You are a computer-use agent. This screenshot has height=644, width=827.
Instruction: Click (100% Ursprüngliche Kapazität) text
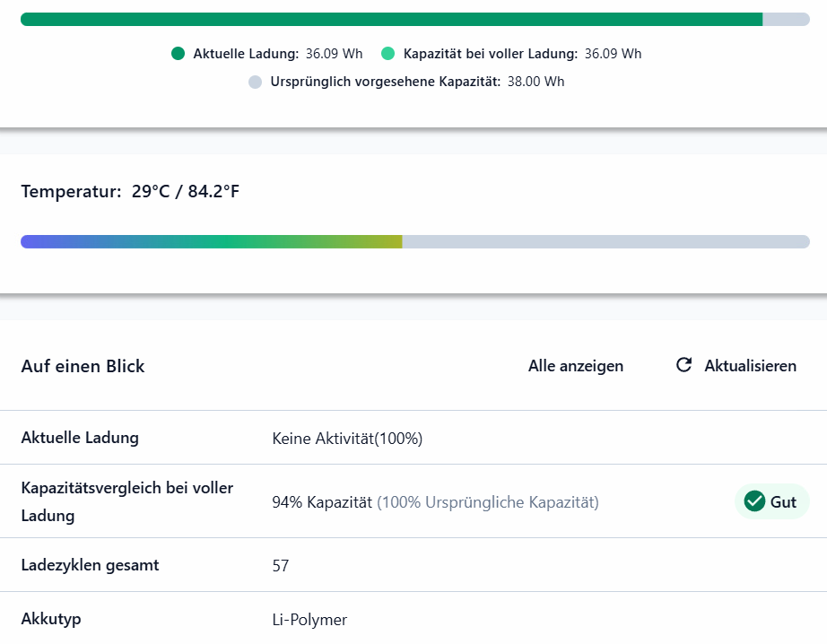(488, 502)
